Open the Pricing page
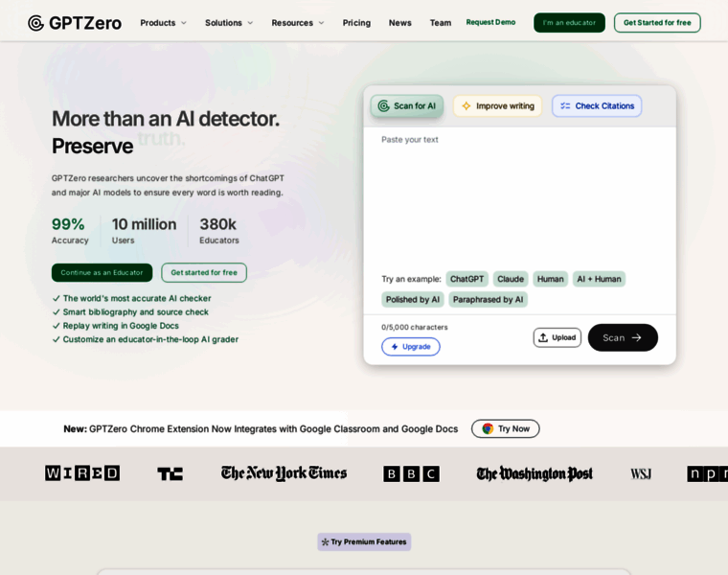This screenshot has height=575, width=728. click(x=356, y=23)
